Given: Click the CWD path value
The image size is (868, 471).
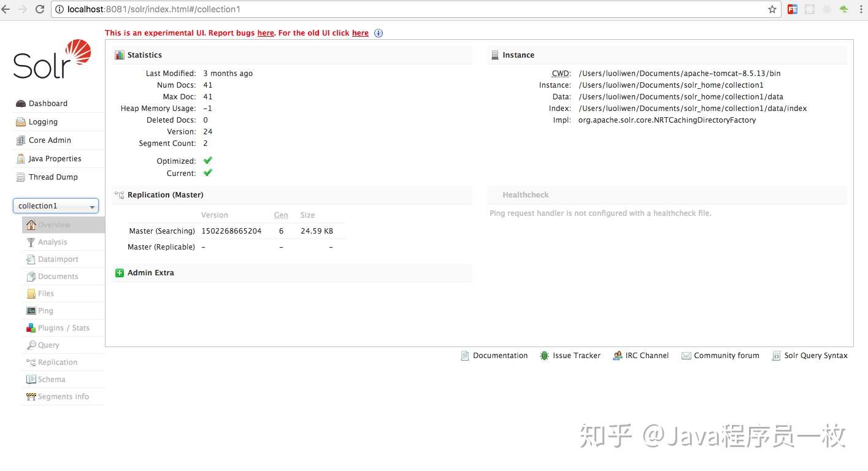Looking at the screenshot, I should click(x=680, y=74).
